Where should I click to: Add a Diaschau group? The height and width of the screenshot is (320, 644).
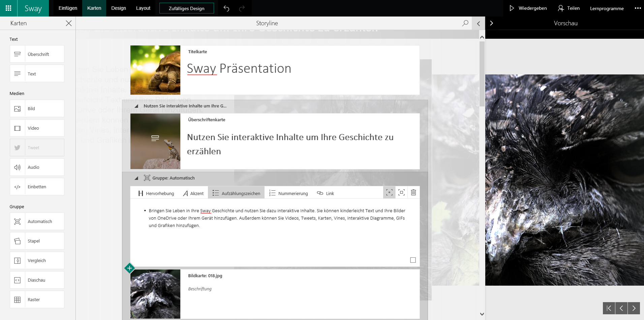pyautogui.click(x=37, y=280)
